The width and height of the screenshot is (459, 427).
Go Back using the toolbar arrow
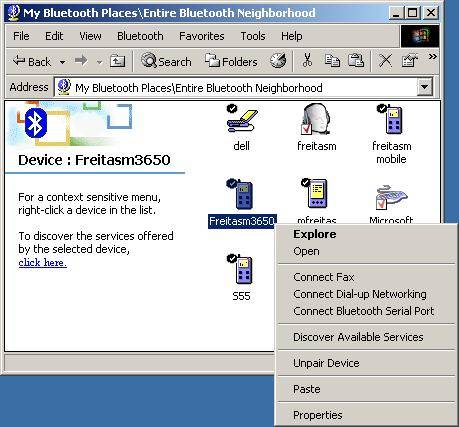(32, 61)
